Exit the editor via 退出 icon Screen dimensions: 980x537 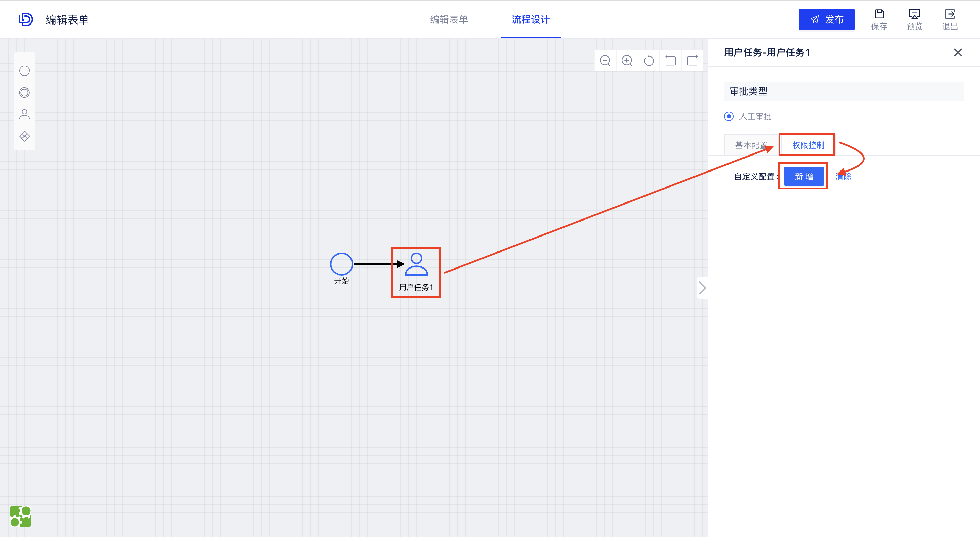pos(950,19)
